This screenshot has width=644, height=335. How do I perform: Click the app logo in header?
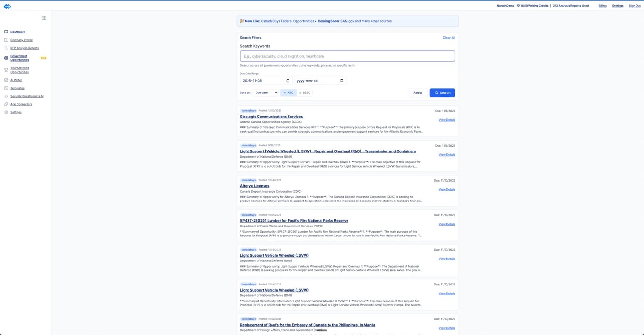pos(7,6)
